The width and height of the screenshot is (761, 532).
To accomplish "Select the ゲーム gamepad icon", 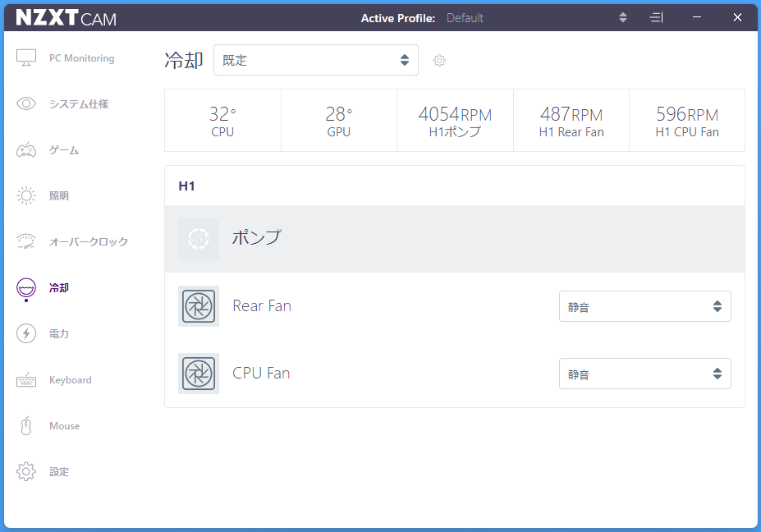I will 26,150.
